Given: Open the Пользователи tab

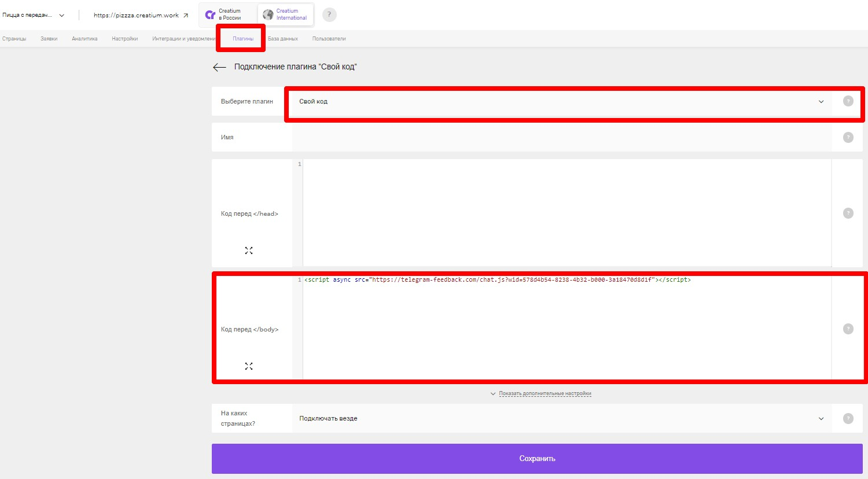Looking at the screenshot, I should (x=329, y=39).
